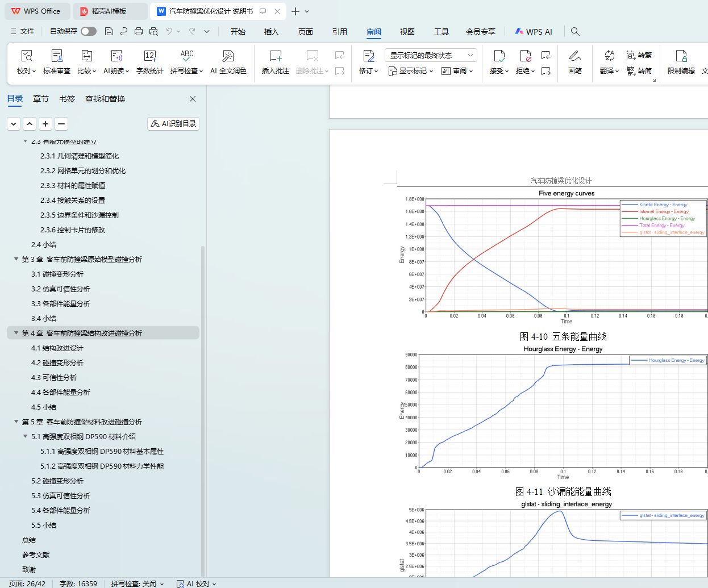Select the 画笔 pen tool

tap(574, 61)
